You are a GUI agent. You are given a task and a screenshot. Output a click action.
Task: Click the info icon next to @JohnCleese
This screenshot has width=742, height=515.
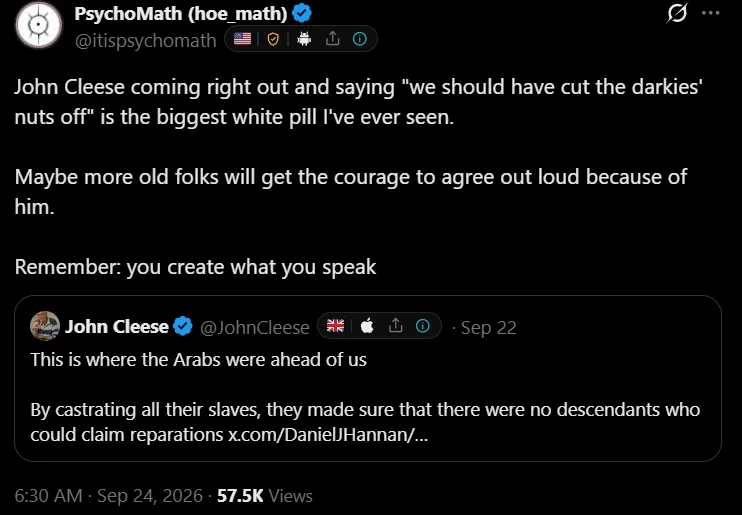[x=423, y=326]
